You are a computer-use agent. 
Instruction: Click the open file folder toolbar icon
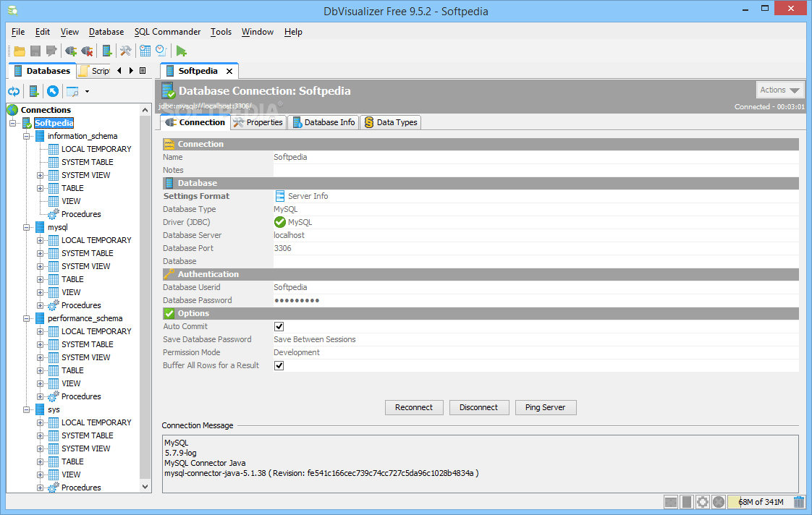click(x=20, y=51)
